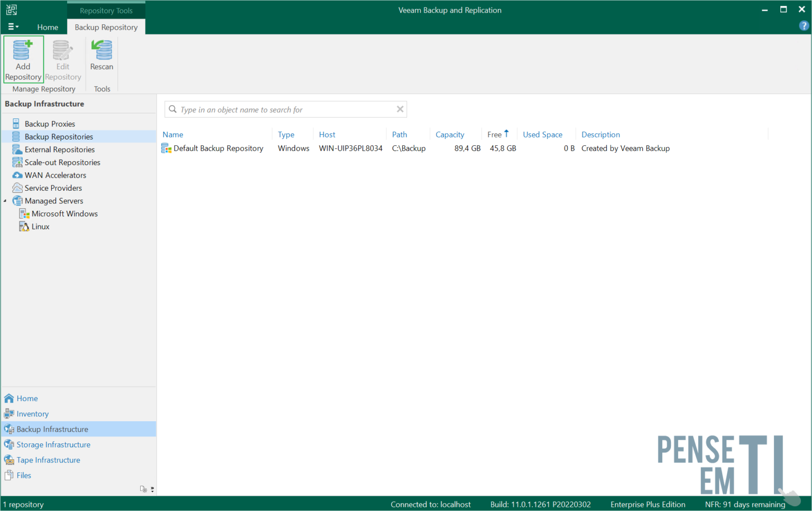Expand the navigation pane chevron options
The width and height of the screenshot is (812, 511).
coord(152,489)
